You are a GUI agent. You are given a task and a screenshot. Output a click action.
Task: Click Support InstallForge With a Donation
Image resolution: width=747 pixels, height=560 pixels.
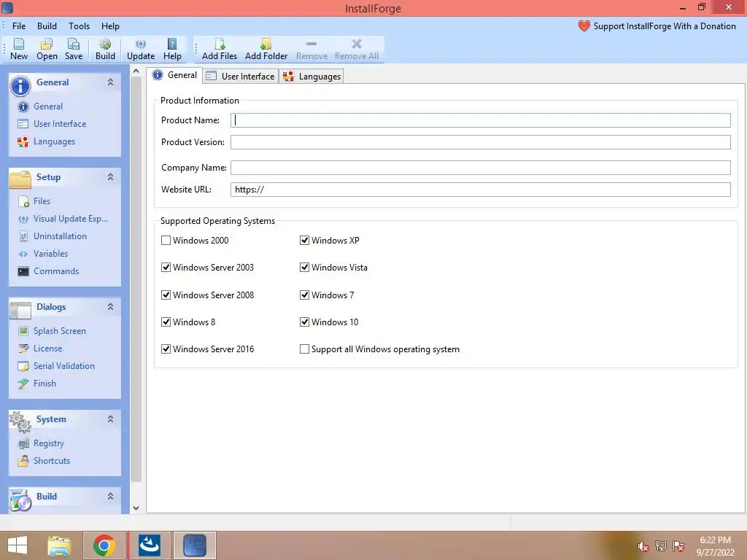(x=657, y=26)
